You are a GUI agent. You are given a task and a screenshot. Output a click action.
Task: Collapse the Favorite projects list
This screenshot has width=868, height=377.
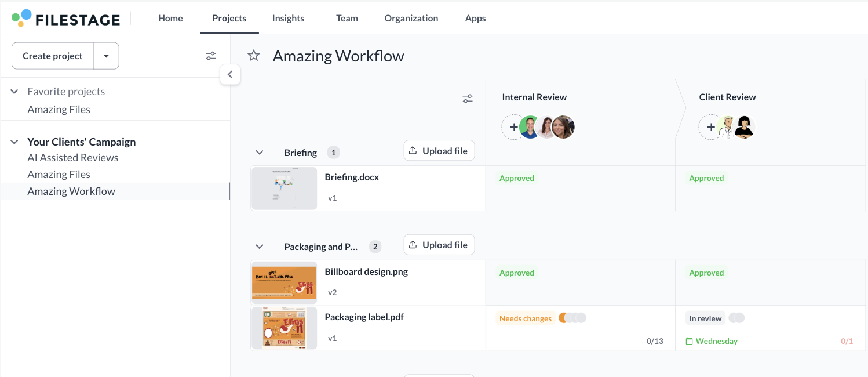click(x=14, y=92)
